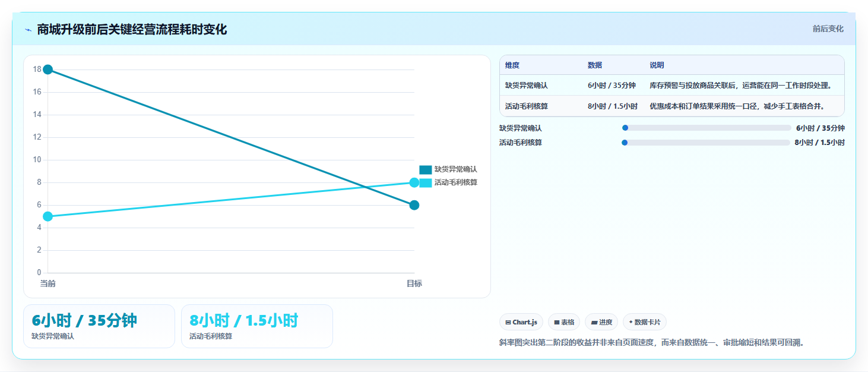Click the y-axis label 10
Image resolution: width=868 pixels, height=372 pixels.
point(37,160)
